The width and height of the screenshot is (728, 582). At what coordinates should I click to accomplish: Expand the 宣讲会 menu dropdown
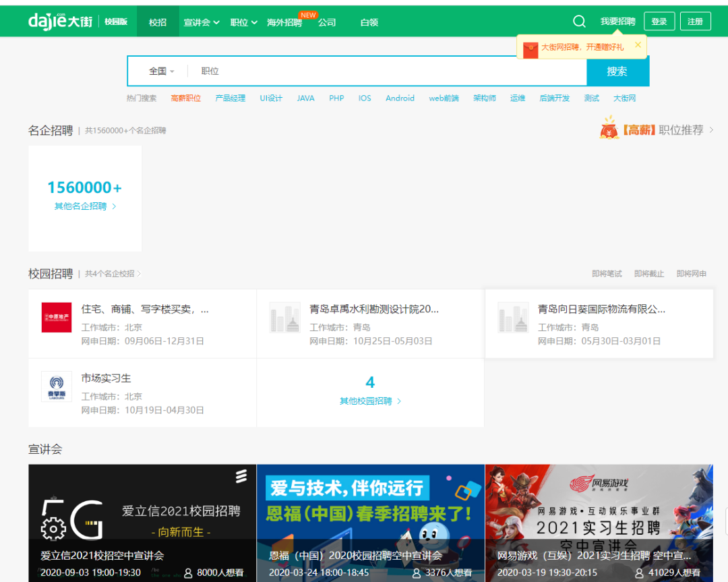coord(202,22)
